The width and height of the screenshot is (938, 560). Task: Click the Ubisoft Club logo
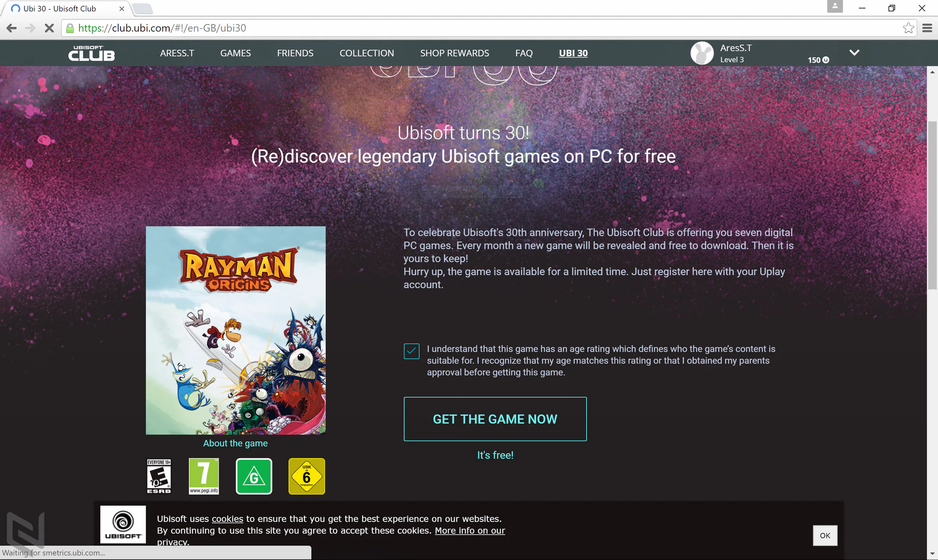[91, 53]
